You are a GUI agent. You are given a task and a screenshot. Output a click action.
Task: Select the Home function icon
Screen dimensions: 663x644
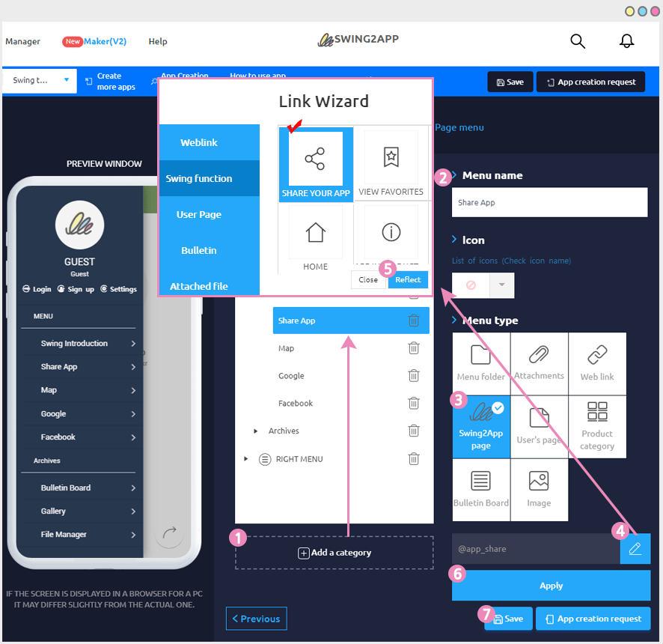click(x=316, y=238)
